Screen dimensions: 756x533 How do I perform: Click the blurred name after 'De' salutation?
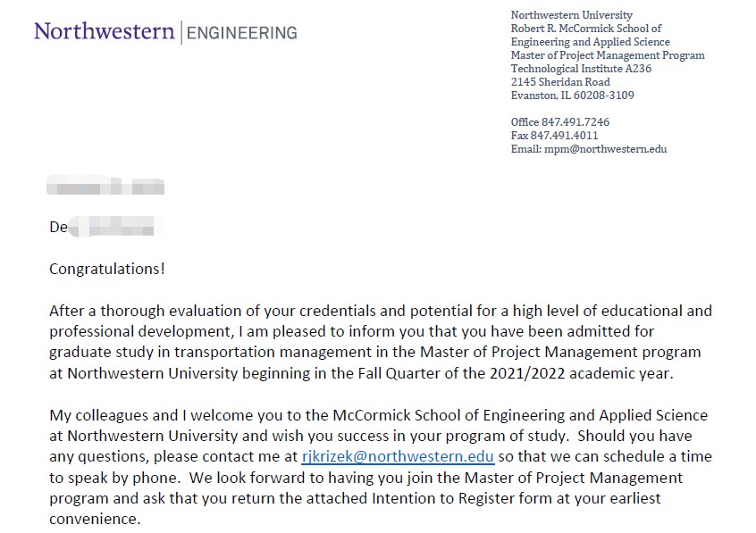(x=115, y=227)
